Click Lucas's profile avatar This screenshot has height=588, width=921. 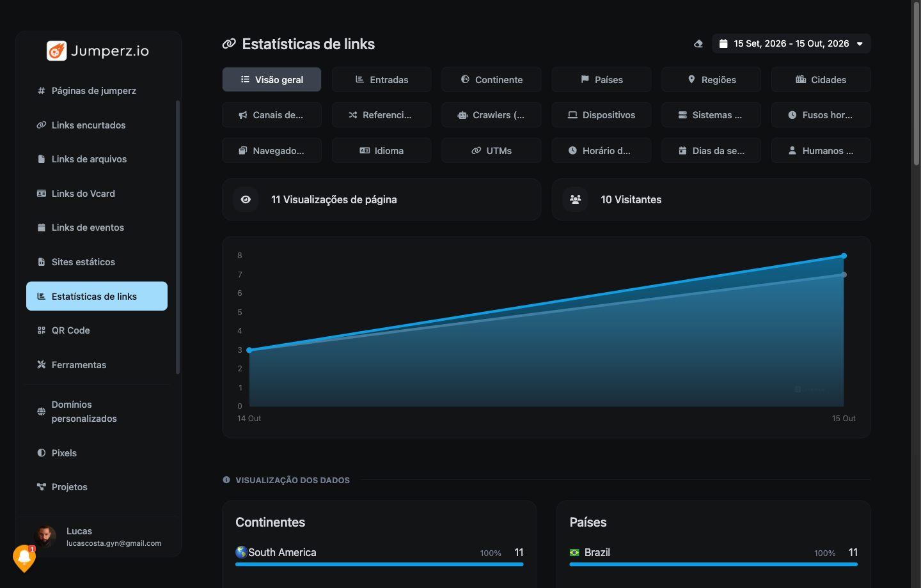(45, 536)
